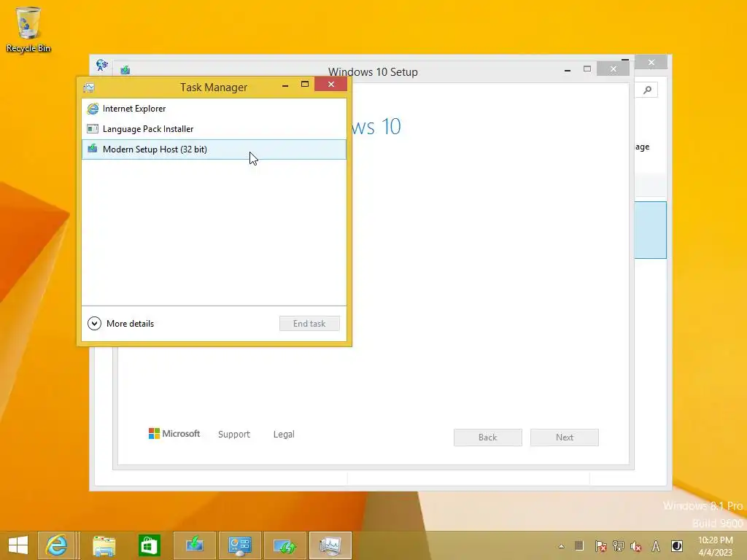Open the Legal link in Setup

pyautogui.click(x=284, y=435)
